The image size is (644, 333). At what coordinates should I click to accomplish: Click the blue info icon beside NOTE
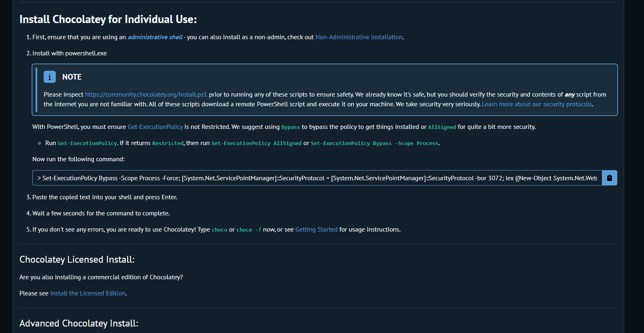coord(49,77)
